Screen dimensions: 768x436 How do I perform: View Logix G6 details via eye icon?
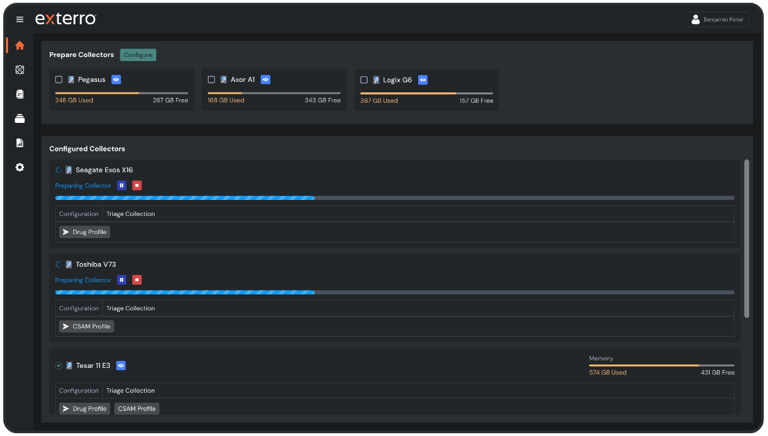pyautogui.click(x=423, y=80)
